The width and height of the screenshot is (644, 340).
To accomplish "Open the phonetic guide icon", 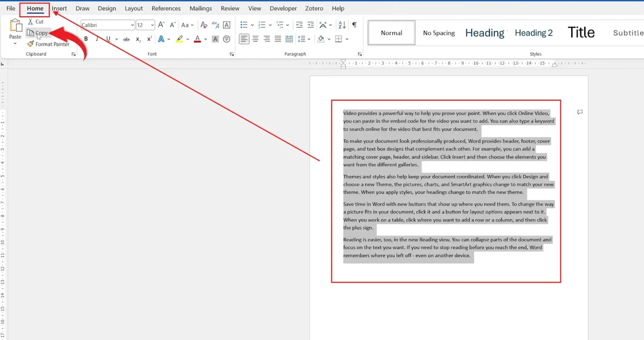I will click(215, 25).
